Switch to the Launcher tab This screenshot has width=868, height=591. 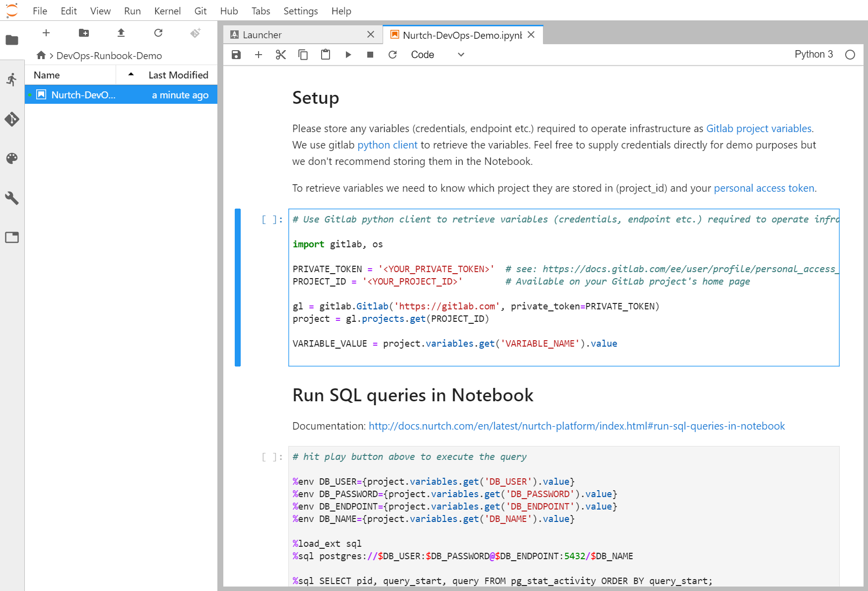click(x=303, y=35)
